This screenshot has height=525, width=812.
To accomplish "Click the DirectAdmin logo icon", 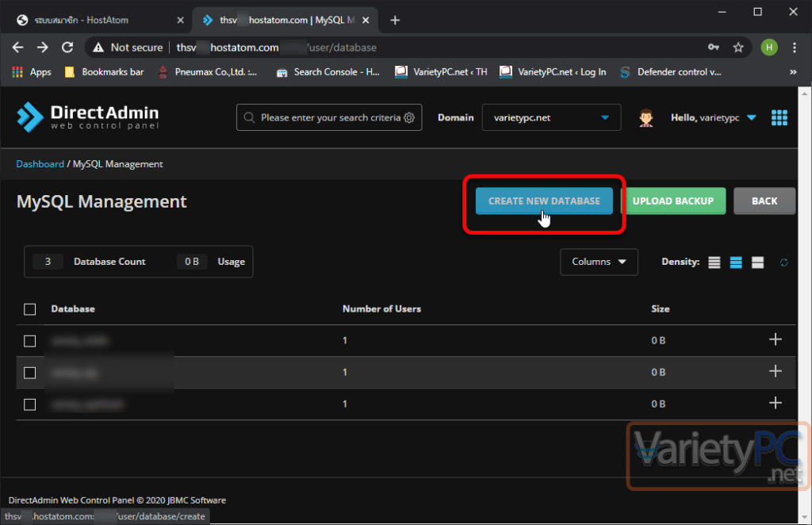I will (x=30, y=117).
